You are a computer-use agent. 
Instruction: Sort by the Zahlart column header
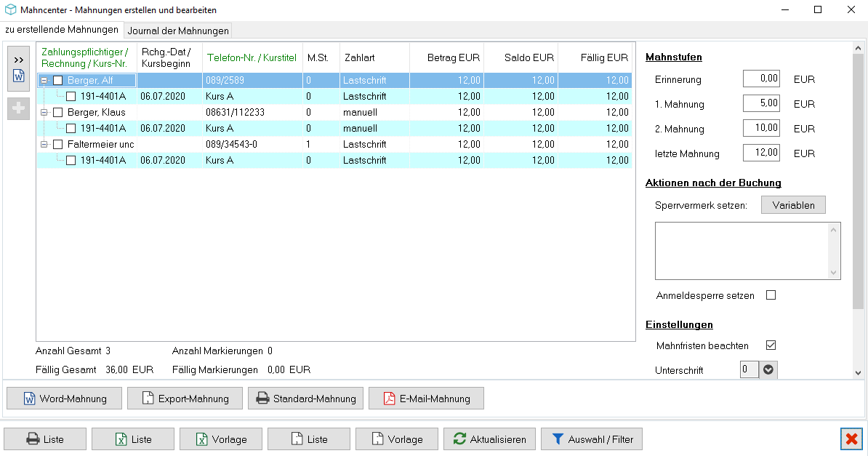click(375, 57)
